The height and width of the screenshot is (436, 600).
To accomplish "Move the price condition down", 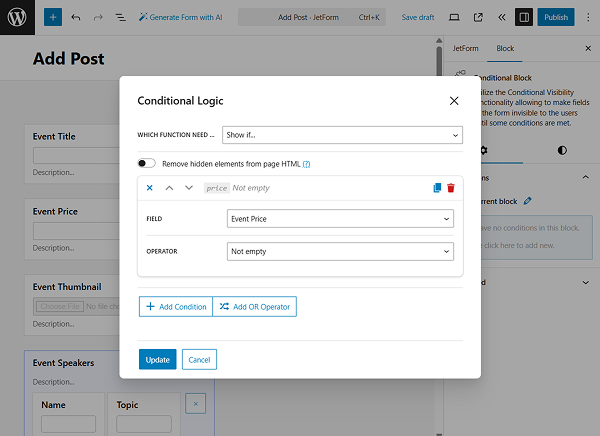I will (x=189, y=188).
